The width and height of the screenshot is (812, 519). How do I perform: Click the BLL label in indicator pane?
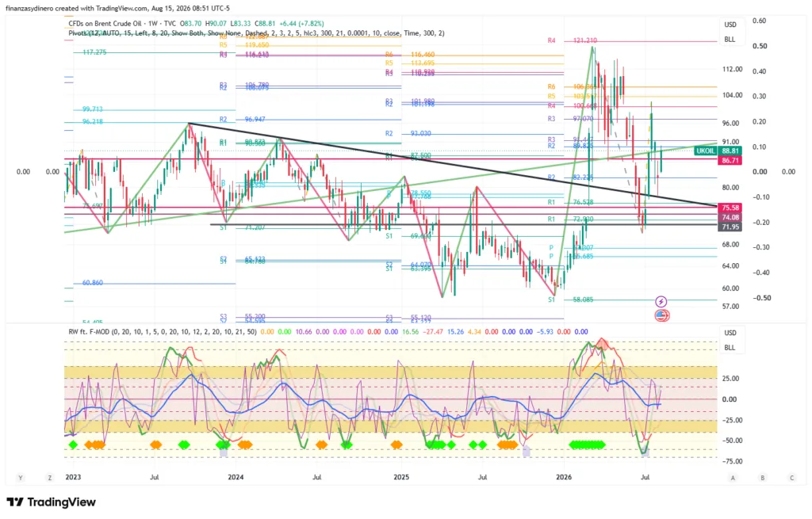pyautogui.click(x=730, y=347)
